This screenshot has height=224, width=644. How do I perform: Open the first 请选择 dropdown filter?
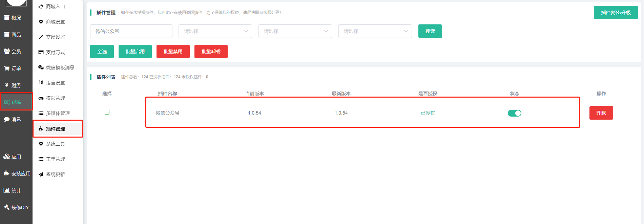215,31
